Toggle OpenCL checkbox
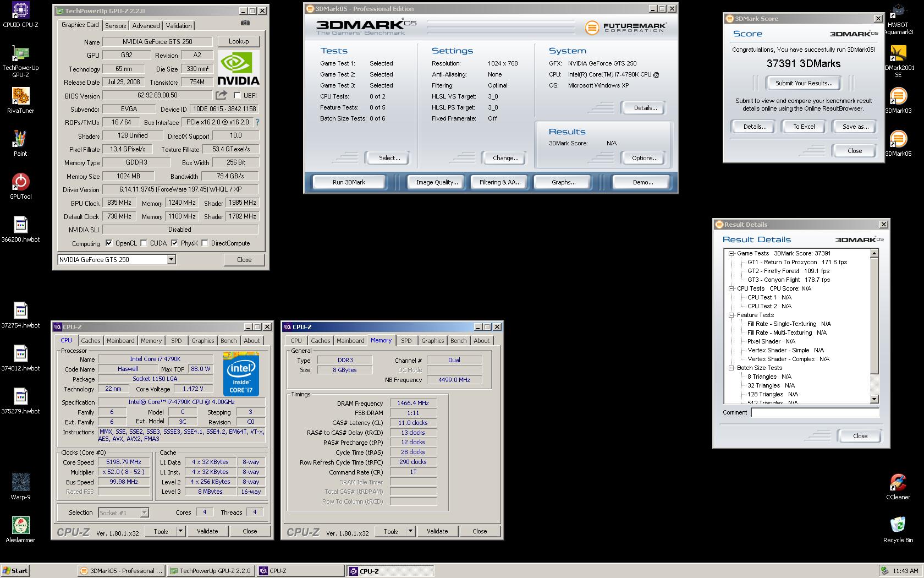Screen dimensions: 924x578 coord(109,243)
